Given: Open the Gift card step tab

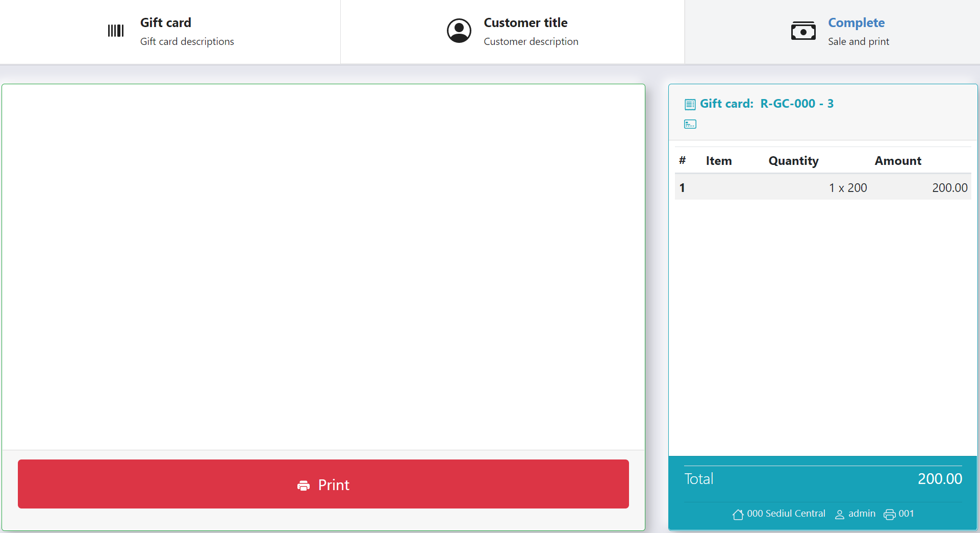Looking at the screenshot, I should pos(170,32).
